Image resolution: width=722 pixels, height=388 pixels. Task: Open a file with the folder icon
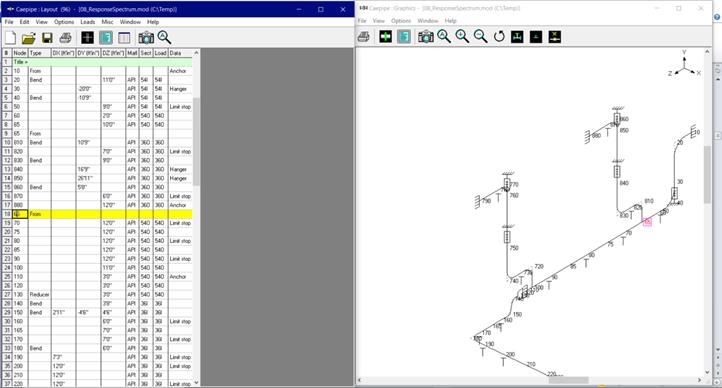pyautogui.click(x=29, y=38)
